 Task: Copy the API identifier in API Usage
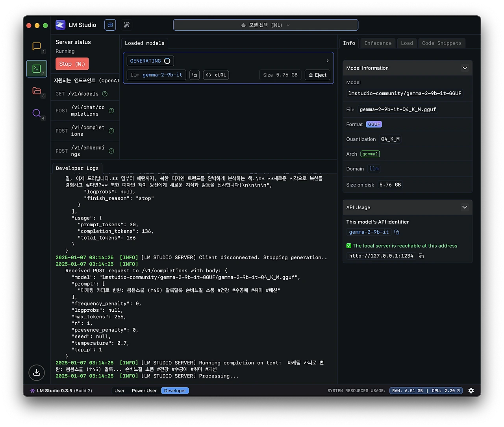(397, 232)
